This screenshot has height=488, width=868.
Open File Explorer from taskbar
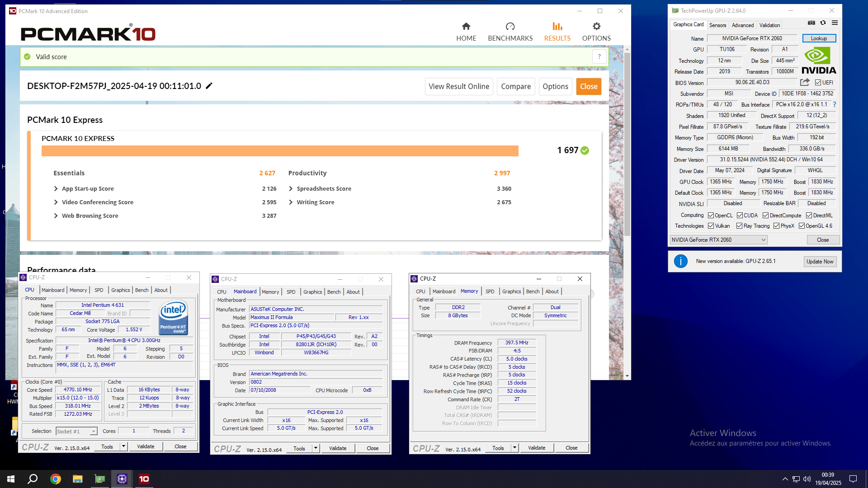click(x=77, y=479)
